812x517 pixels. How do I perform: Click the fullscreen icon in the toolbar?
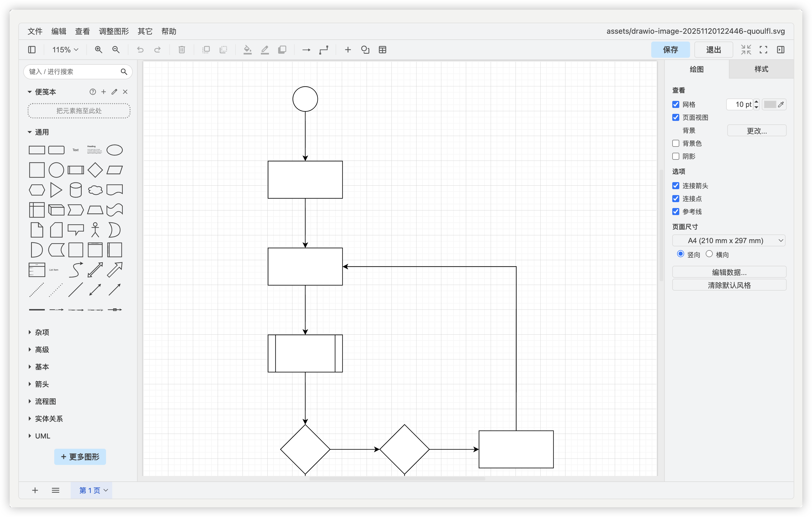coord(763,50)
